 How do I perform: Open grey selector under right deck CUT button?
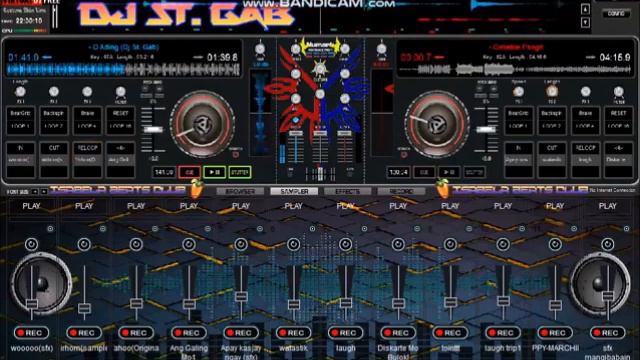coord(552,160)
